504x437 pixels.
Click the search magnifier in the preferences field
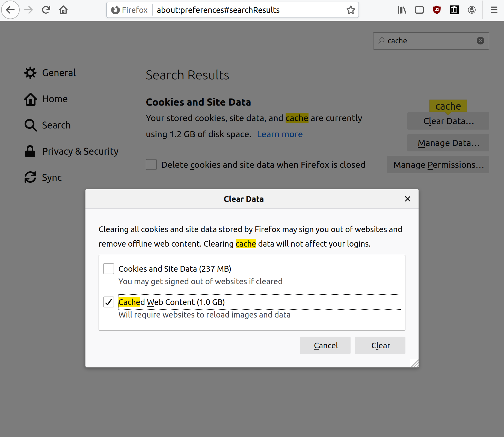(381, 41)
